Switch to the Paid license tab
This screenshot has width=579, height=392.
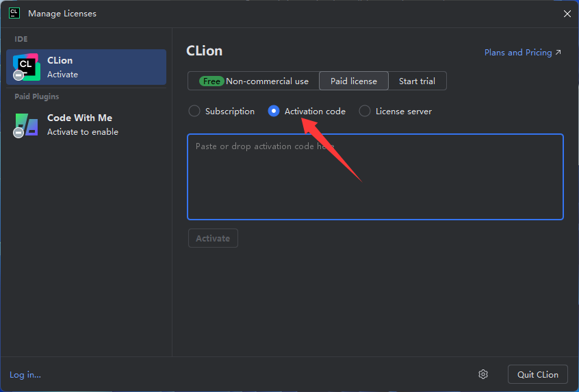point(354,81)
